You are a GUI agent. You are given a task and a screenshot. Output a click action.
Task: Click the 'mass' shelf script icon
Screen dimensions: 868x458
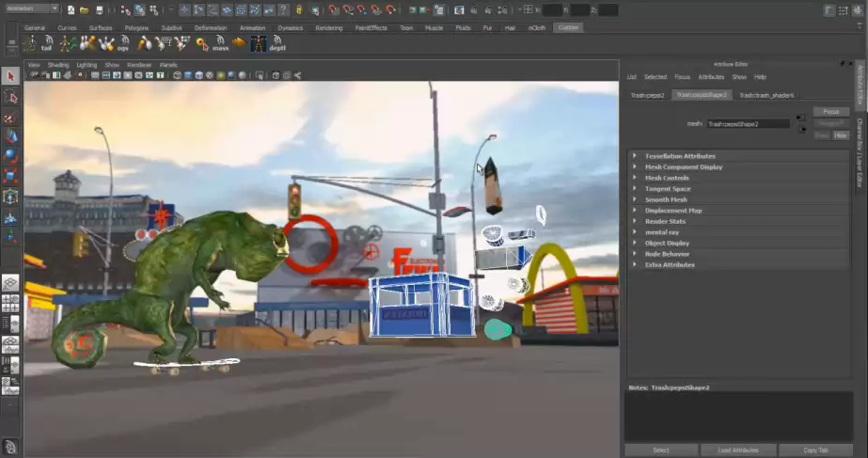point(220,43)
